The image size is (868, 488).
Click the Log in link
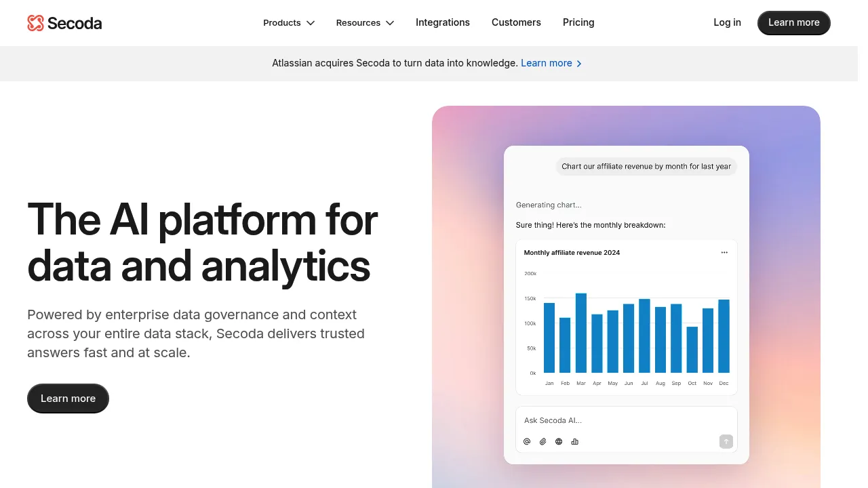pos(727,22)
